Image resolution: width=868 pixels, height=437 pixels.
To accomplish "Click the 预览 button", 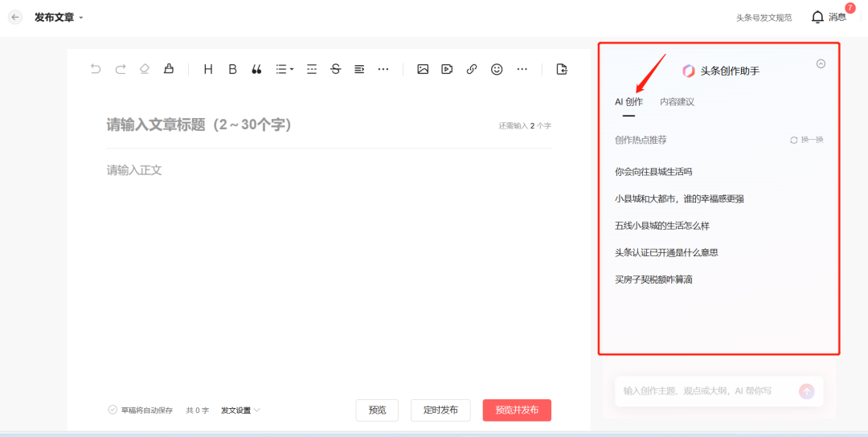I will click(377, 410).
